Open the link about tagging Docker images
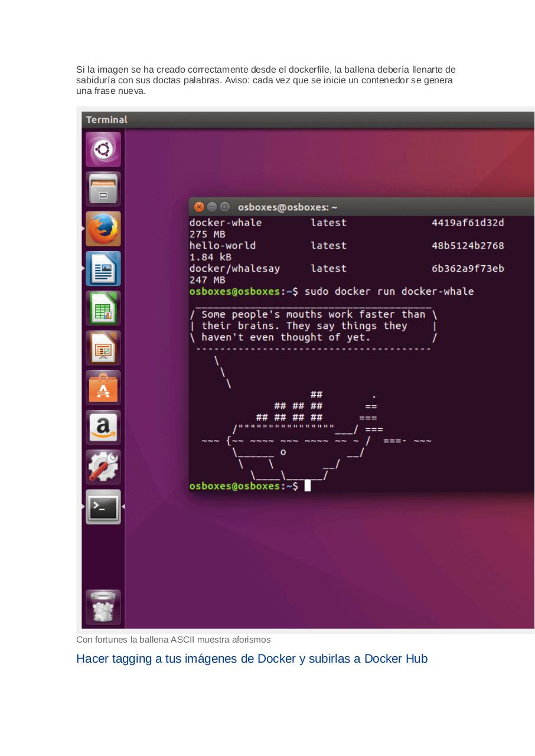535x756 pixels. [252, 659]
